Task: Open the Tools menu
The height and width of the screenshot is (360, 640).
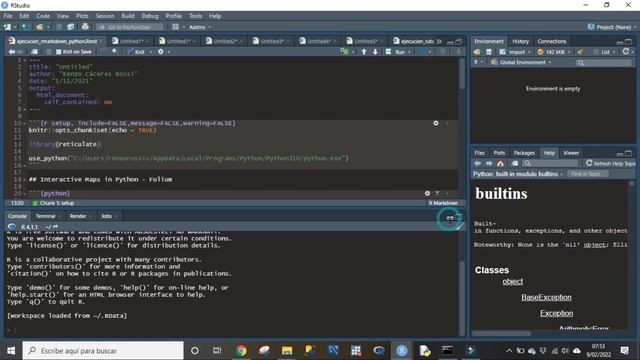Action: click(x=196, y=16)
